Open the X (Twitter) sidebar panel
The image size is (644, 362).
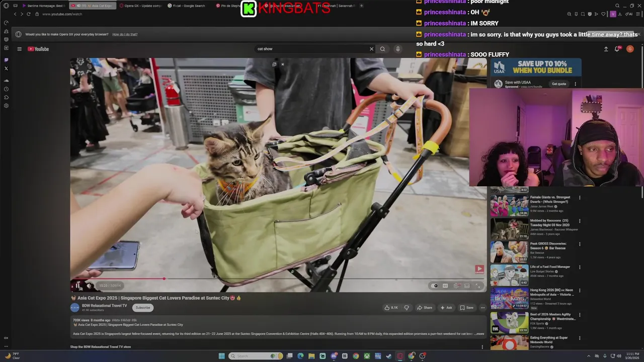click(6, 68)
